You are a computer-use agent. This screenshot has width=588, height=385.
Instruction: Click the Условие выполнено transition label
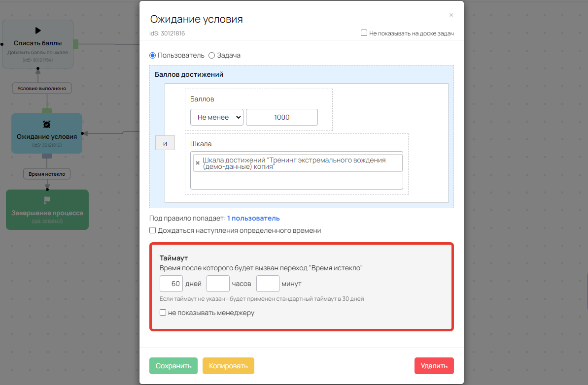(x=41, y=89)
